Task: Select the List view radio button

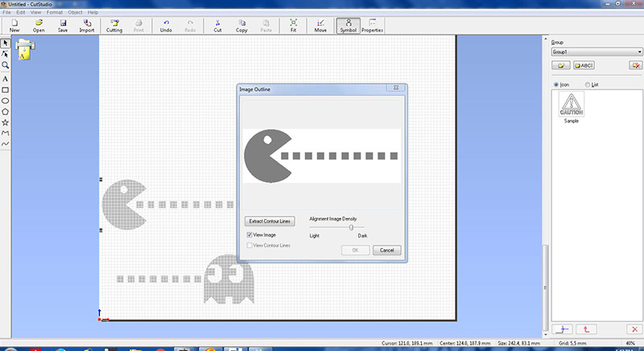Action: click(588, 85)
